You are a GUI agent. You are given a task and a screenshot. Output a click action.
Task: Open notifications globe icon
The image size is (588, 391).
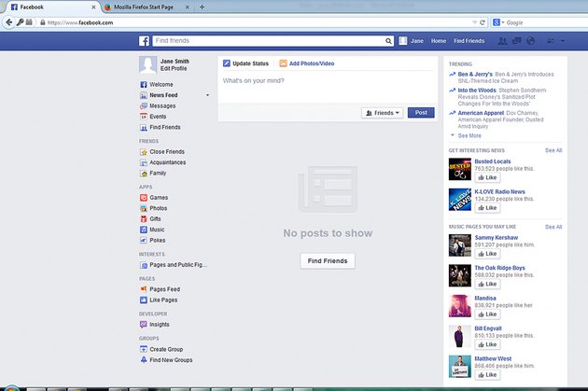pos(530,41)
